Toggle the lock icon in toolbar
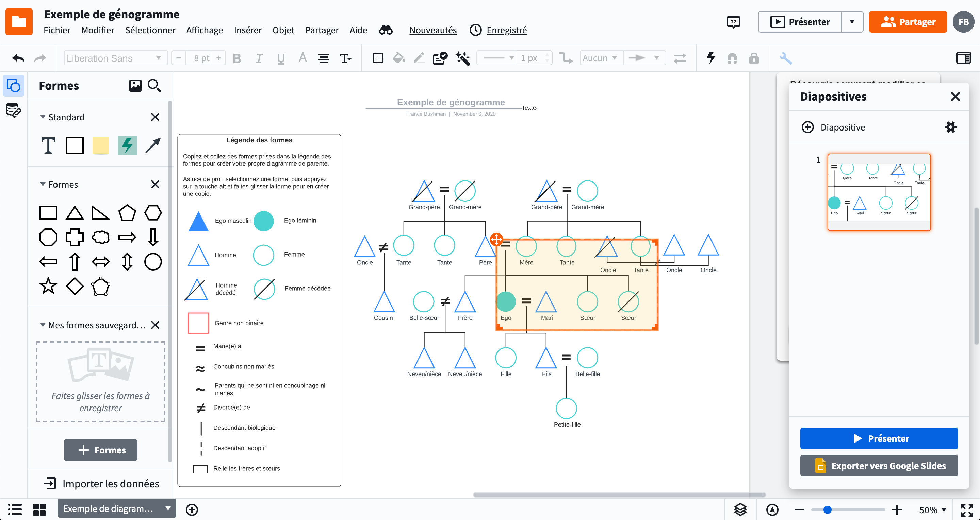Screen dimensions: 980x520 click(754, 58)
